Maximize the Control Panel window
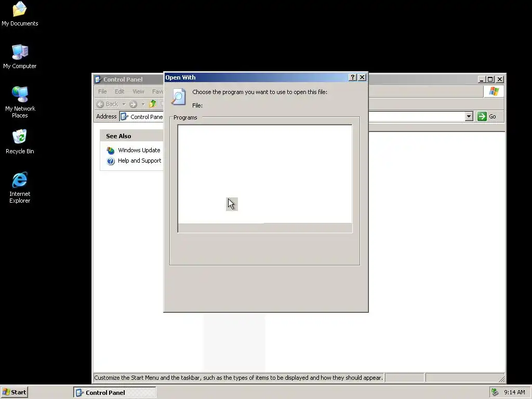The height and width of the screenshot is (399, 532). [490, 79]
